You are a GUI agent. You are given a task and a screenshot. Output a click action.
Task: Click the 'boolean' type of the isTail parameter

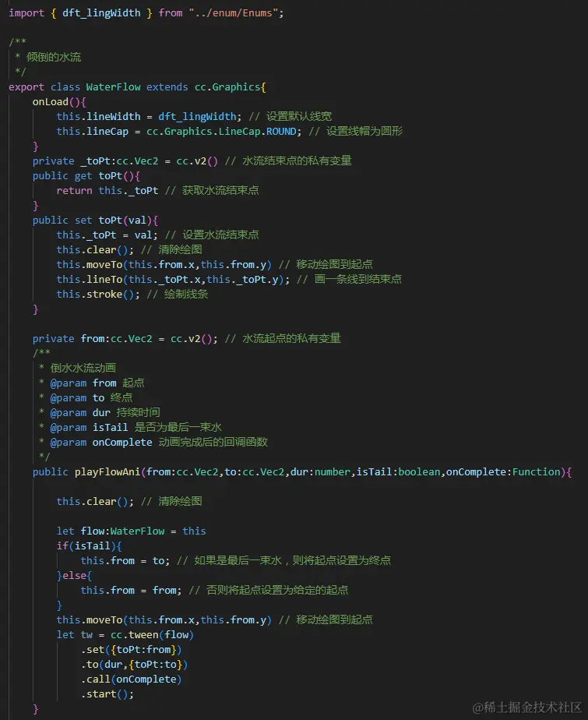coord(419,471)
